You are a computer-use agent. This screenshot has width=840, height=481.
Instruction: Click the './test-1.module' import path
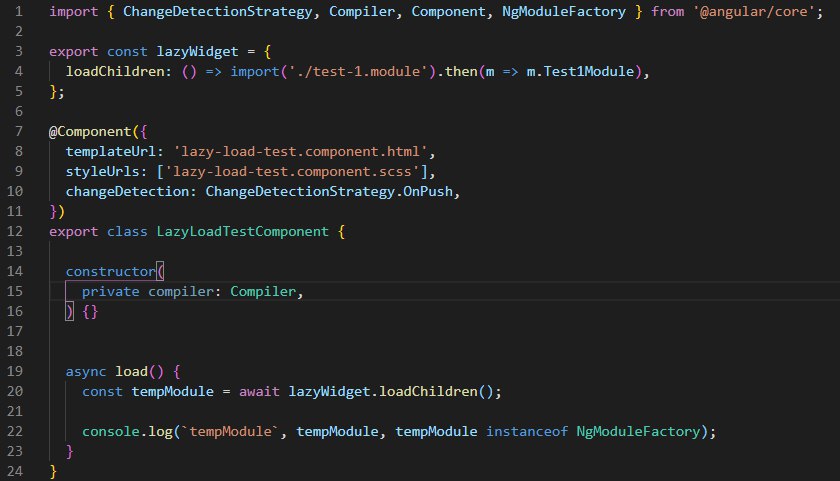358,71
